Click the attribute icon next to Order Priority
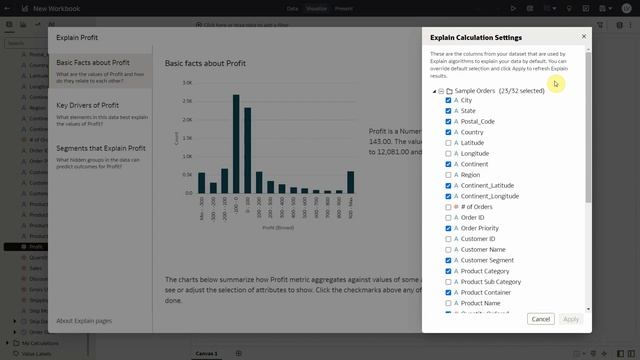This screenshot has height=360, width=640. click(x=456, y=228)
